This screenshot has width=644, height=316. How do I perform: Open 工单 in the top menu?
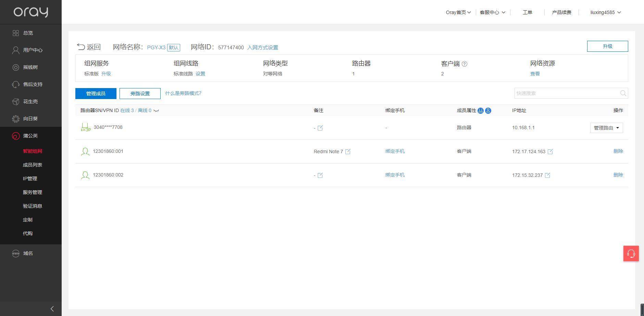527,12
